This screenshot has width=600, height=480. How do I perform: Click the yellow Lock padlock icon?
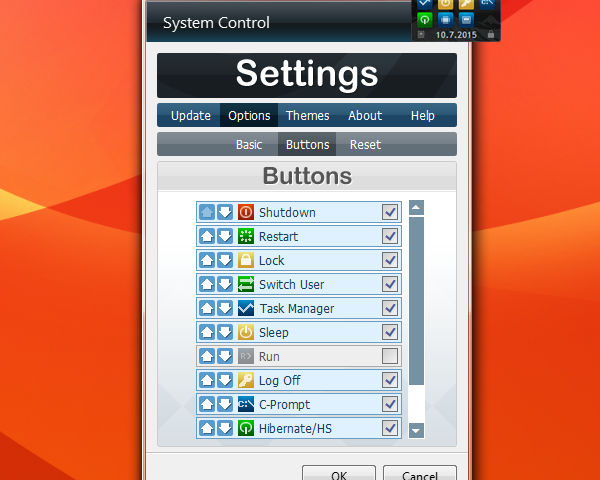pos(246,260)
